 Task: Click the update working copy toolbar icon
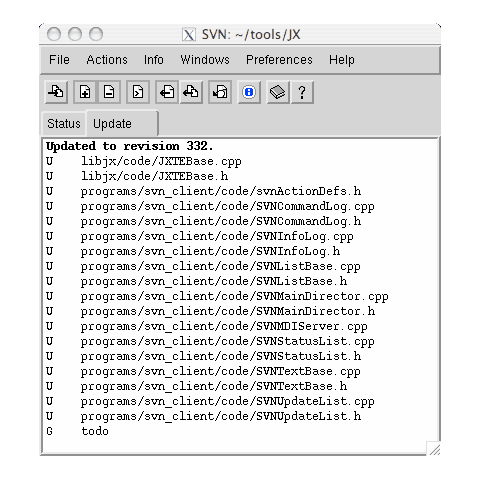pos(56,92)
